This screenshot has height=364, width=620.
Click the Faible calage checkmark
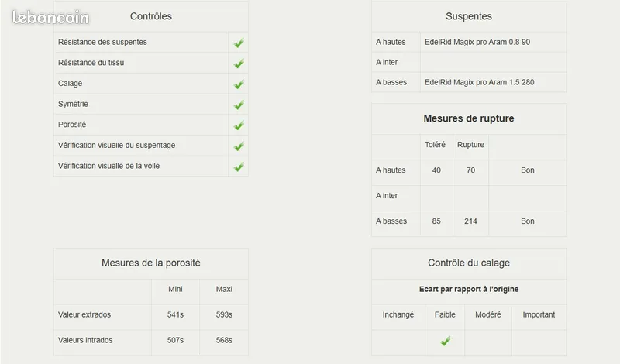[445, 341]
